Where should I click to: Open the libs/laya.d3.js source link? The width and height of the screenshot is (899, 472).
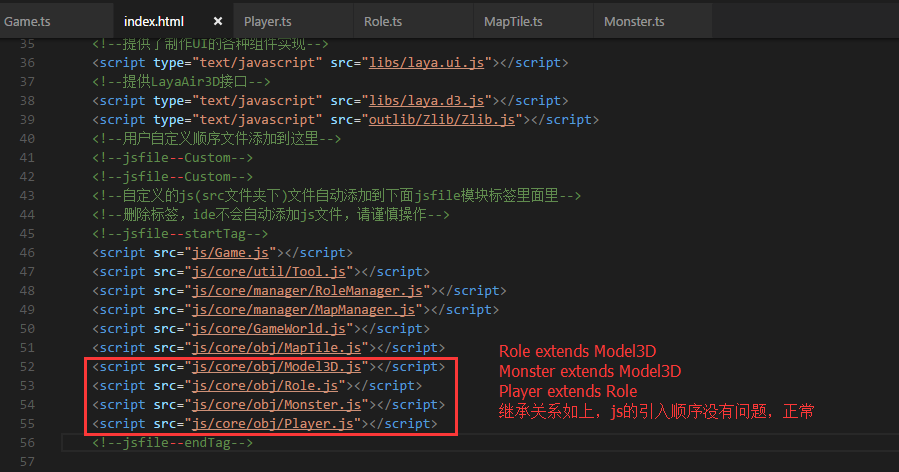pyautogui.click(x=438, y=100)
